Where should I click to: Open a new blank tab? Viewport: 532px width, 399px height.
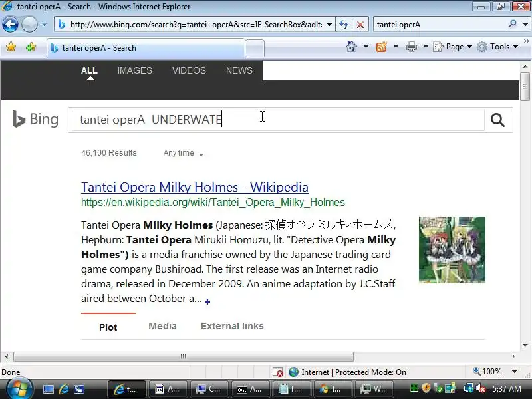[255, 48]
